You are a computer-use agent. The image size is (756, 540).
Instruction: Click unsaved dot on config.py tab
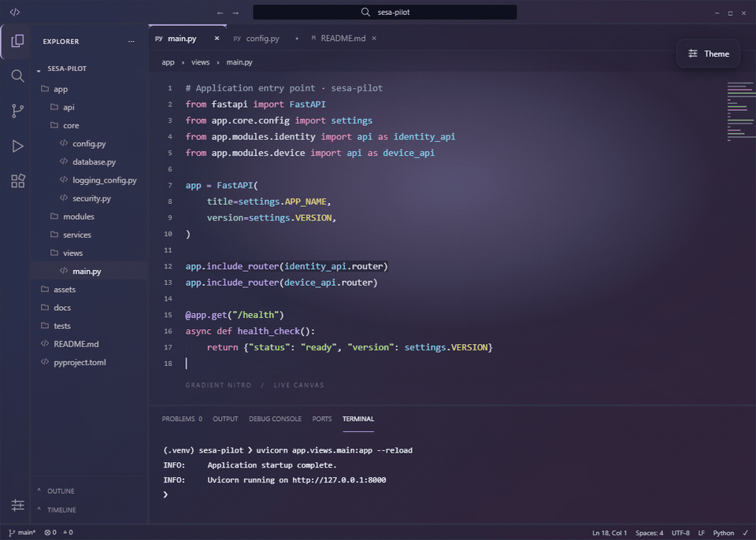coord(297,38)
